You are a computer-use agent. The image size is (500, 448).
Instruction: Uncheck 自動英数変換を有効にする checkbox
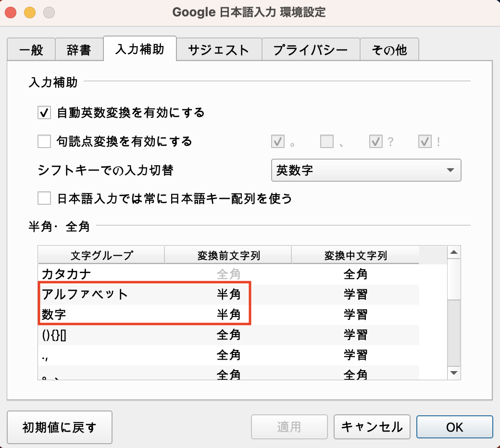[44, 113]
